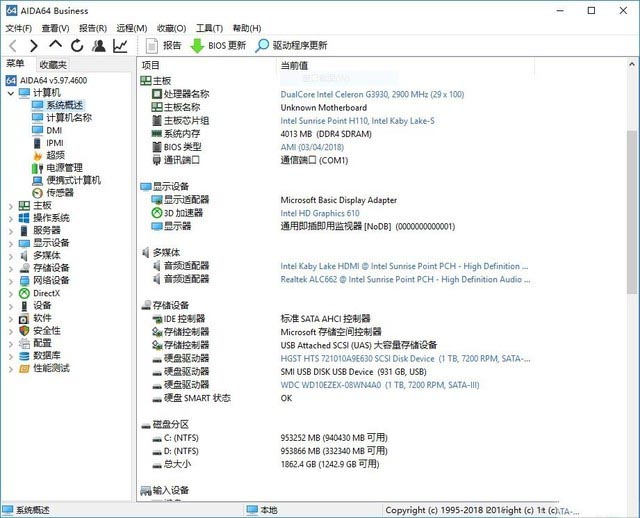640x518 pixels.
Task: Select the 传感器 sensor tree item
Action: coord(60,193)
